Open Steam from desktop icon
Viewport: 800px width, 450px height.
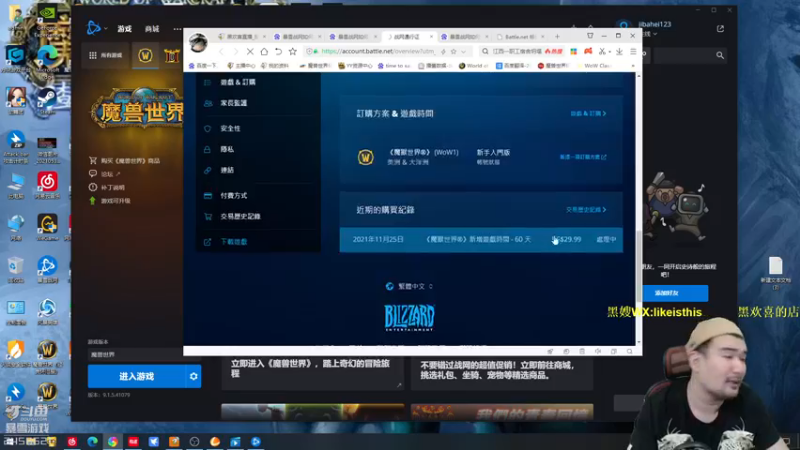pyautogui.click(x=47, y=99)
